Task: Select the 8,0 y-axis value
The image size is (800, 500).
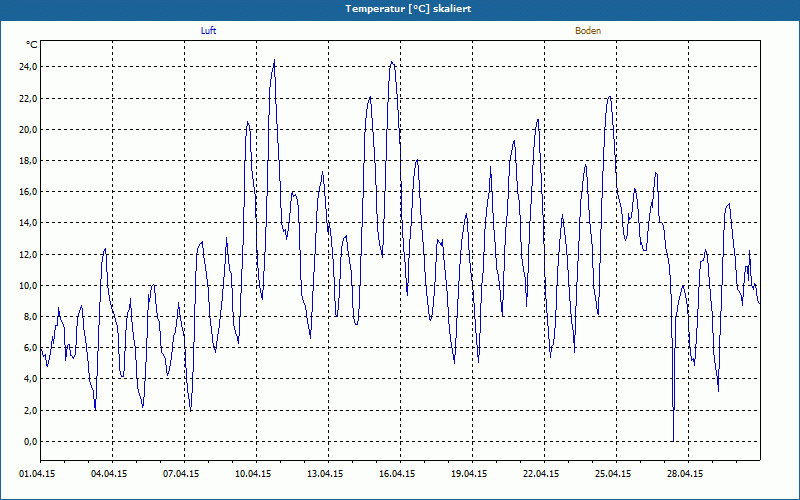Action: pyautogui.click(x=30, y=317)
